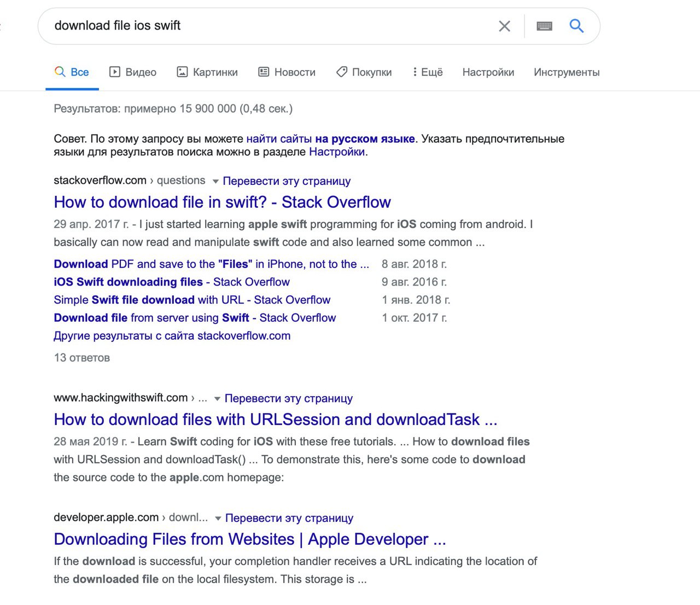Click the video play icon in tabs
Screen dimensions: 700x605
[x=115, y=72]
